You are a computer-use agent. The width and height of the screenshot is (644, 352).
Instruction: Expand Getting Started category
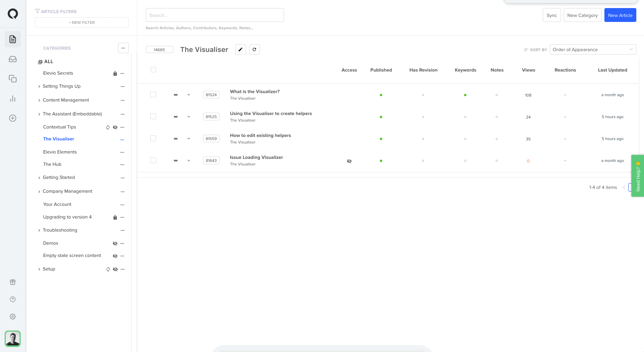coord(39,178)
